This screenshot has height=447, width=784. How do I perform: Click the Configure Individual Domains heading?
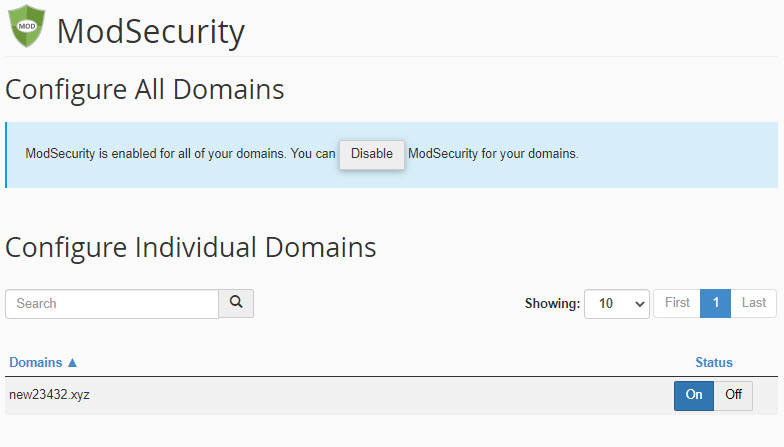(x=191, y=247)
